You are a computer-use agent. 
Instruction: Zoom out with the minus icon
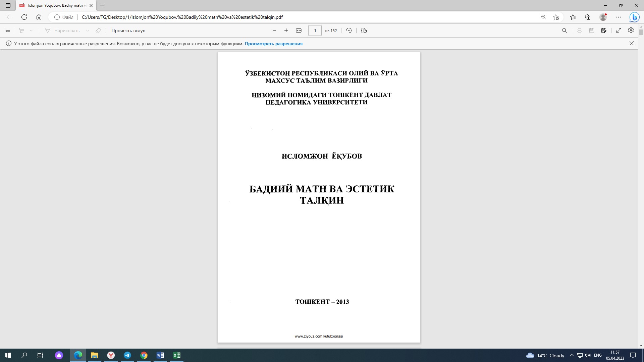(x=274, y=31)
